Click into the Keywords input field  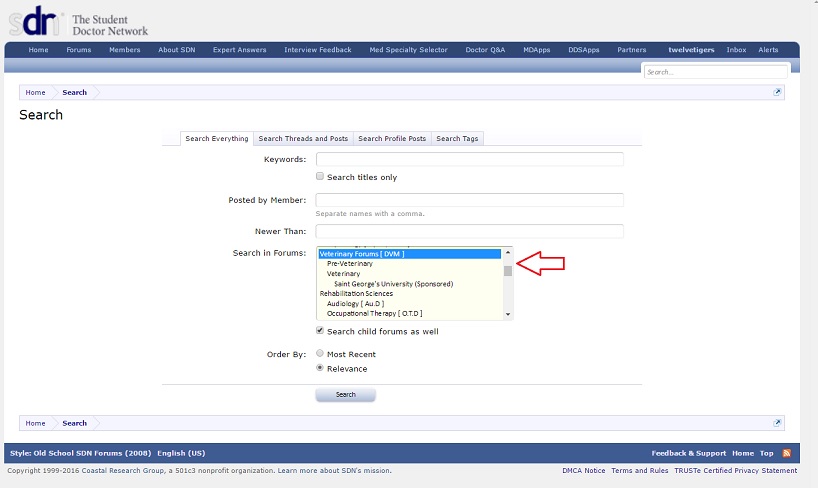pyautogui.click(x=469, y=159)
